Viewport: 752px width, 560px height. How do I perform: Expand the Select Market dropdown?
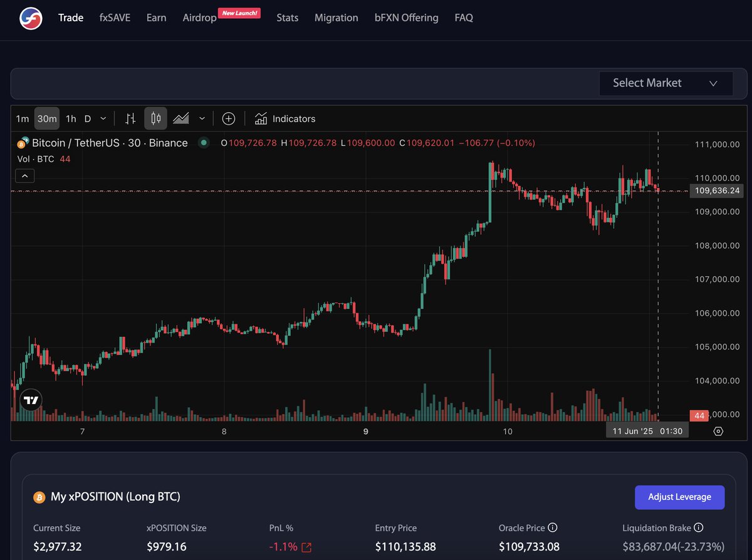(666, 83)
